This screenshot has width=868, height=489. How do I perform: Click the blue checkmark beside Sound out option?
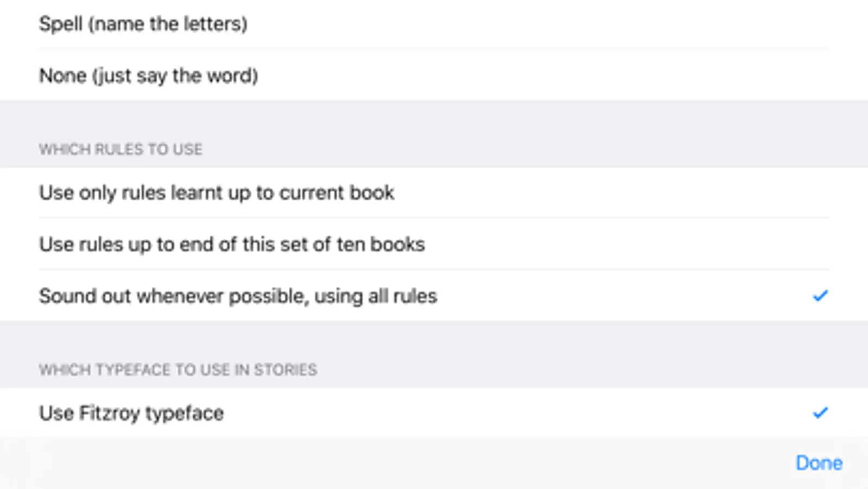(820, 296)
